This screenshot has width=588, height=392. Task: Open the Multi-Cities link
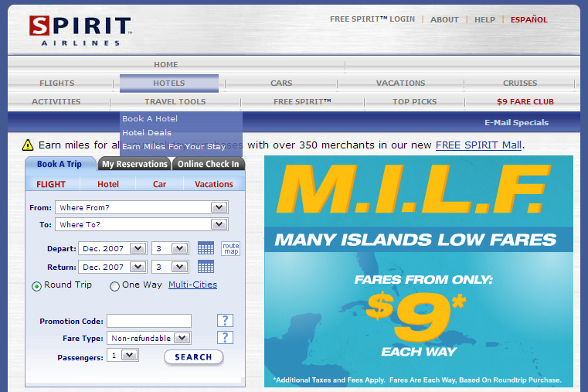(x=192, y=285)
